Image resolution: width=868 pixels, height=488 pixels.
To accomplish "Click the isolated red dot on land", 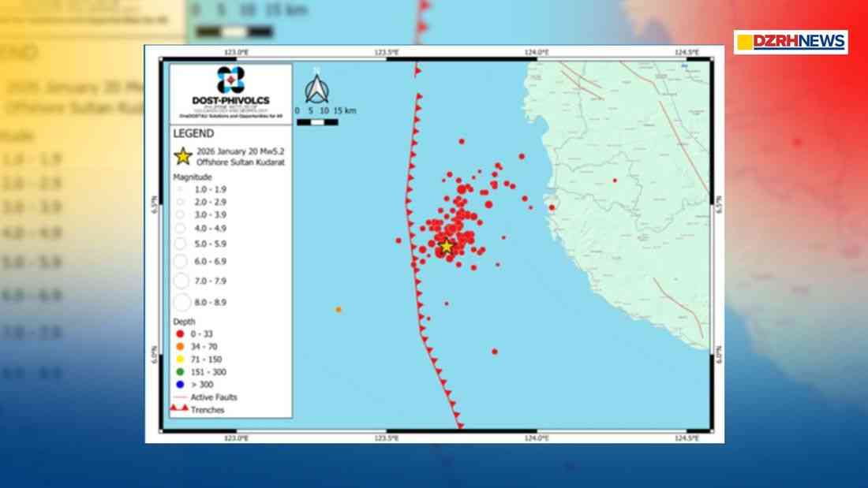I will [615, 181].
